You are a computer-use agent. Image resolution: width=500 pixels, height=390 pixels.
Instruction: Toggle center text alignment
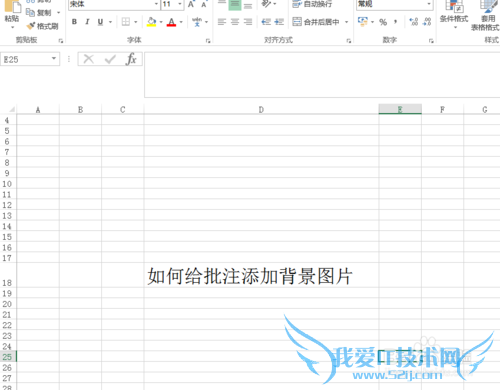coord(235,22)
